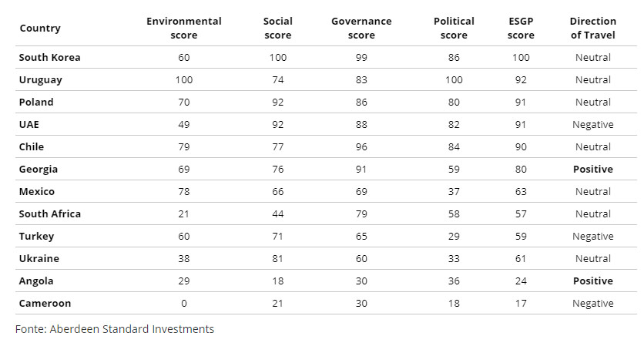Click the Turkey country name
Viewport: 644px width, 353px height.
[x=36, y=237]
